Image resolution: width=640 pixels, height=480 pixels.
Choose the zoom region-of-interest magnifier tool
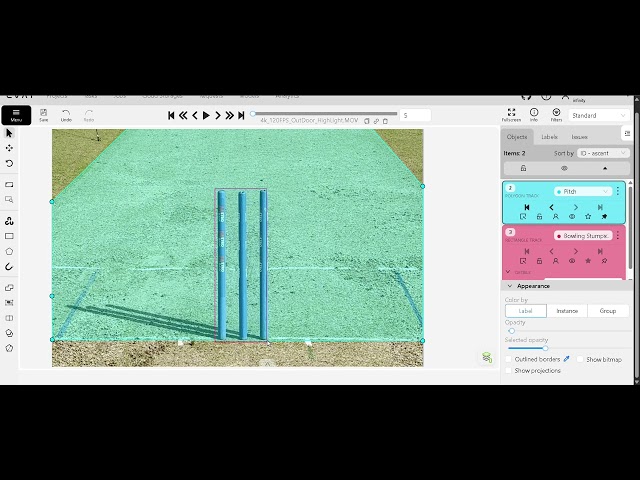coord(9,200)
